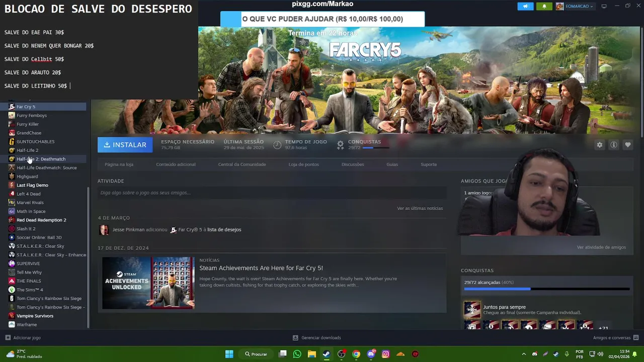Select Half-Life Deathmatch: Source in library
644x362 pixels.
tap(43, 168)
